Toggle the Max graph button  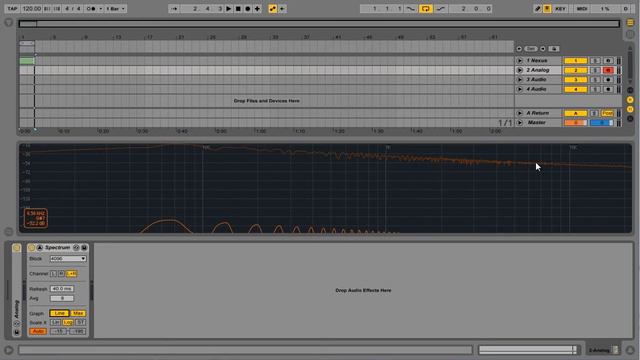78,313
